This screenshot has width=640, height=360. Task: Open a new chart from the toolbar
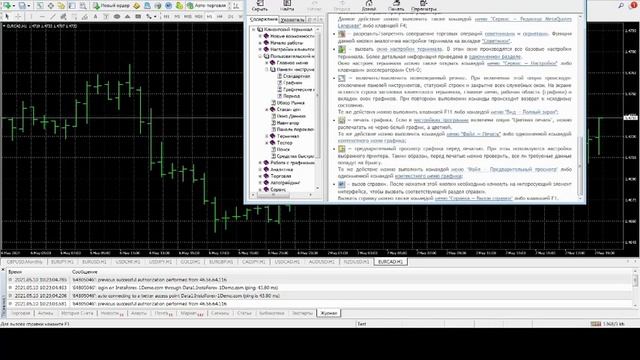[x=7, y=6]
